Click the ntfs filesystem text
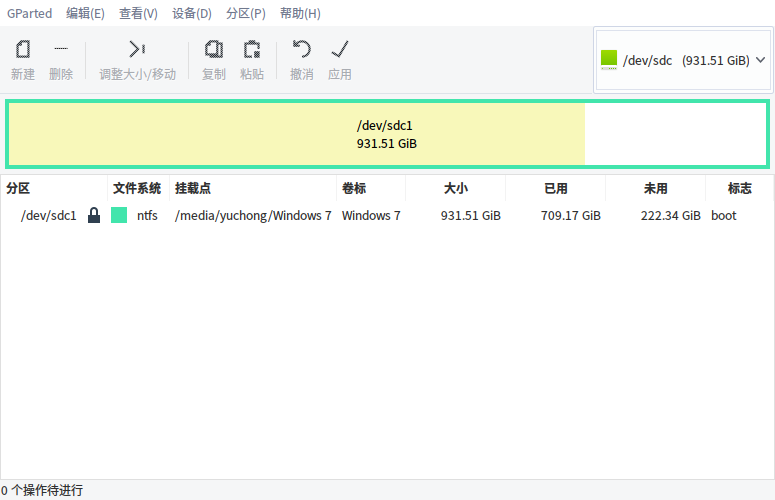The image size is (775, 500). pos(147,215)
